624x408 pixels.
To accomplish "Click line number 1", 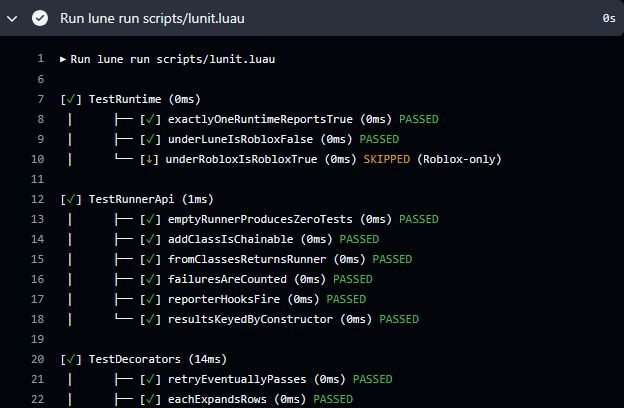I will (x=41, y=59).
